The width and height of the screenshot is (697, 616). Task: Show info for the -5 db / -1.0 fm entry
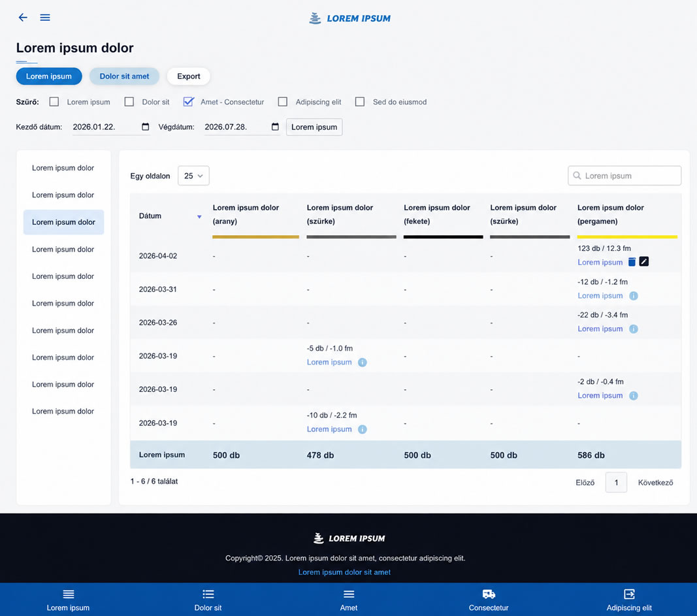[x=363, y=363]
